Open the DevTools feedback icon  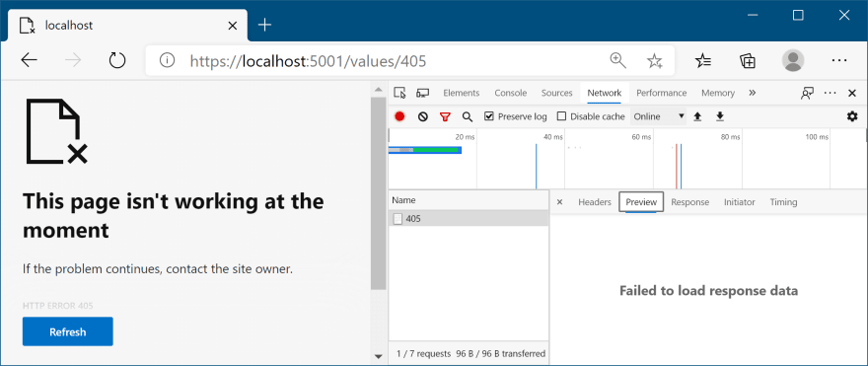(x=807, y=93)
